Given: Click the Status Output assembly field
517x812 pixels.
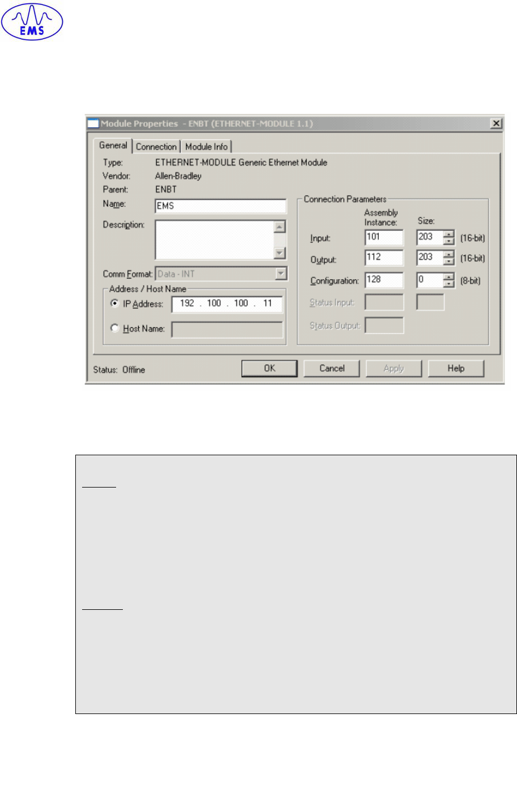Looking at the screenshot, I should tap(384, 325).
